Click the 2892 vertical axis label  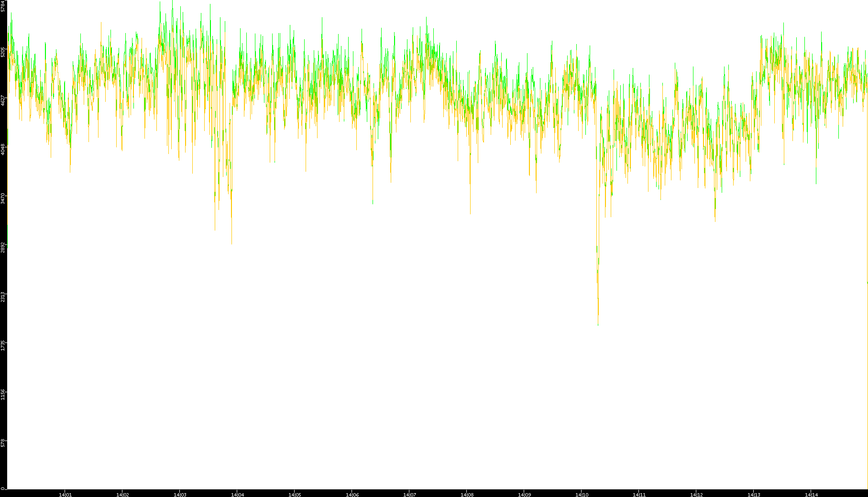click(x=3, y=247)
